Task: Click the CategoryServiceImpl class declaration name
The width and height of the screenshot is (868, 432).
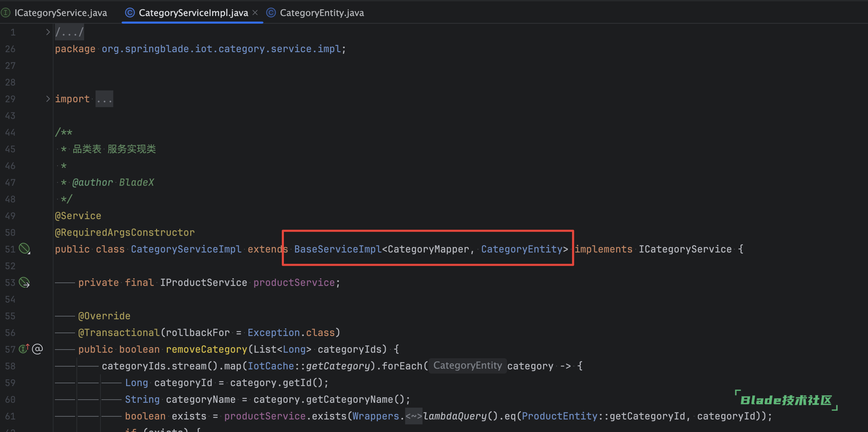Action: click(x=186, y=249)
